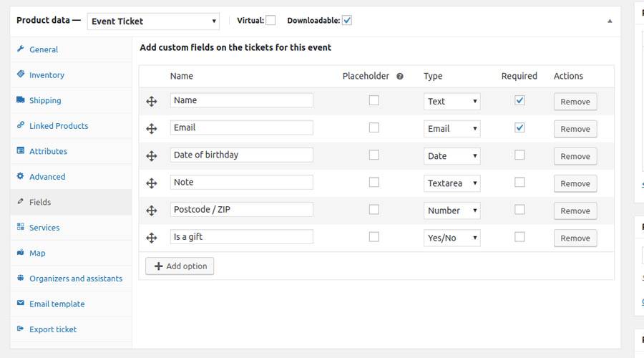
Task: Click the envelope icon for Email template
Action: tap(21, 304)
